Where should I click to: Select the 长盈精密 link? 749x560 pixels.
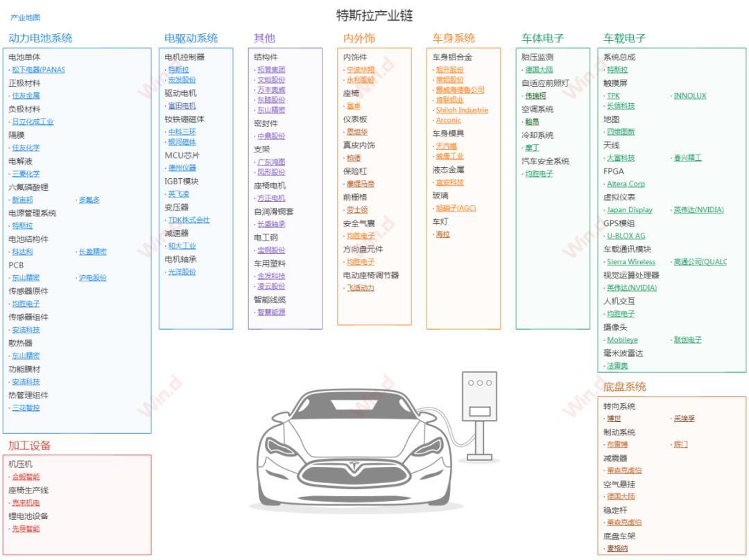click(x=93, y=252)
